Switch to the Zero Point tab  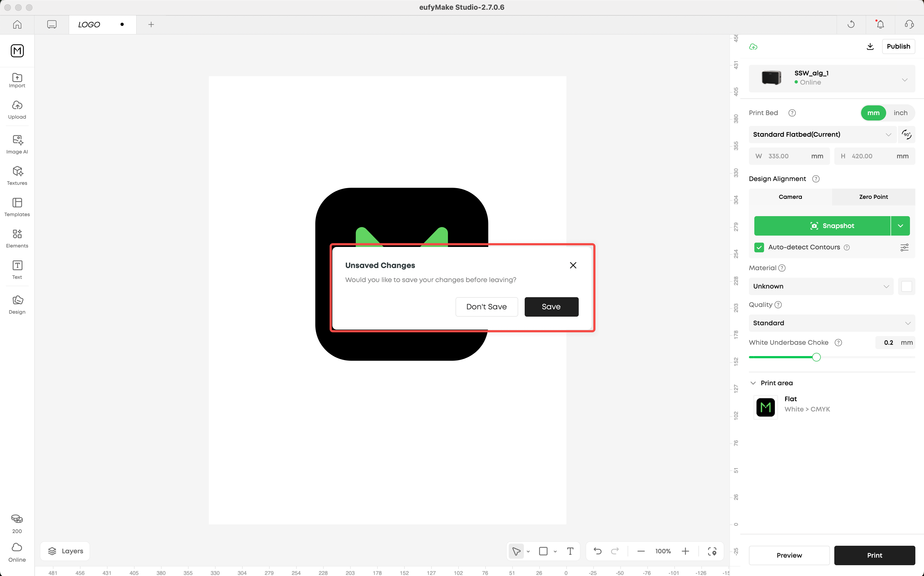click(x=873, y=197)
